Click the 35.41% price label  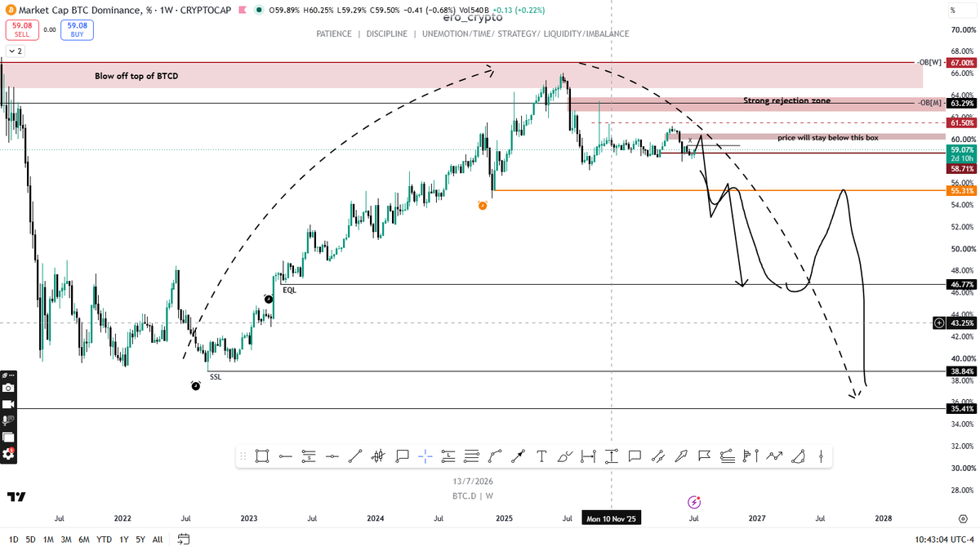961,408
